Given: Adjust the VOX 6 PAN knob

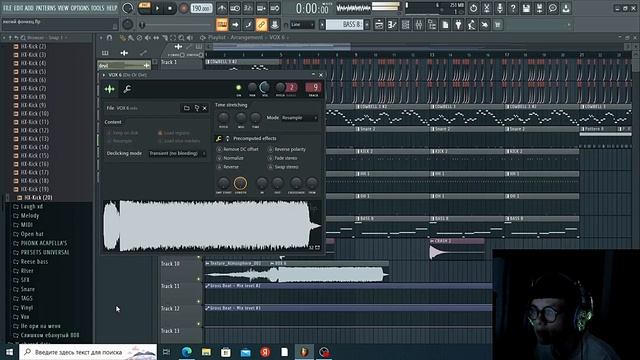Looking at the screenshot, I should [x=252, y=87].
